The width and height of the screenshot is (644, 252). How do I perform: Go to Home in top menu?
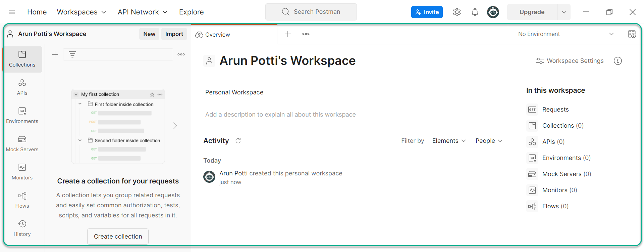(37, 12)
